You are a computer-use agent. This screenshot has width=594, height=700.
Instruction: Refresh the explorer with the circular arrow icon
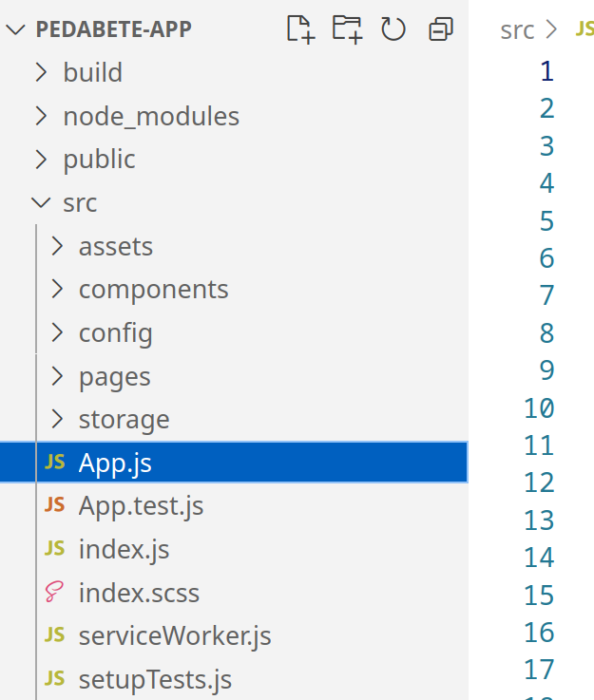pyautogui.click(x=393, y=29)
